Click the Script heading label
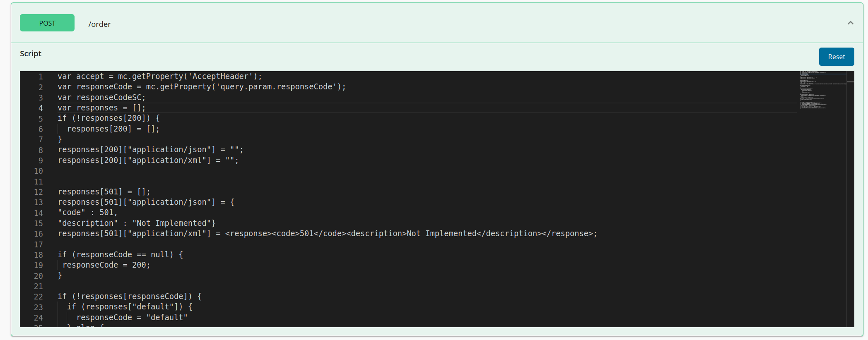 pyautogui.click(x=31, y=53)
